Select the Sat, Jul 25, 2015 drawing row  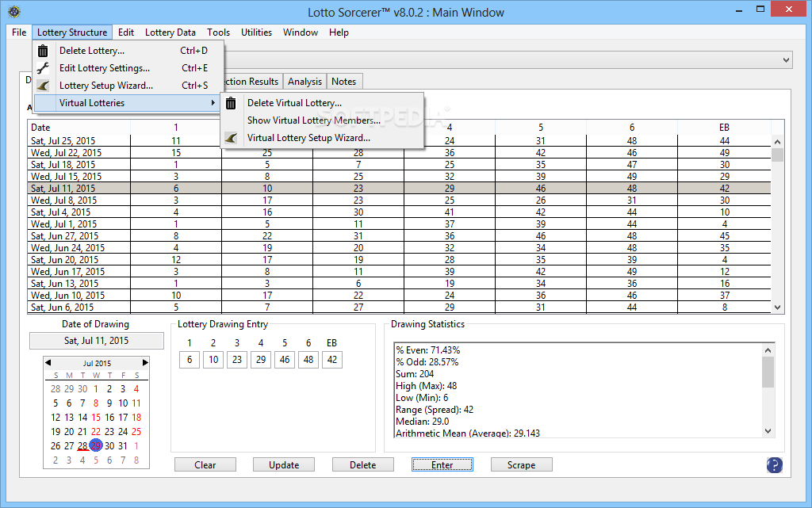[399, 141]
